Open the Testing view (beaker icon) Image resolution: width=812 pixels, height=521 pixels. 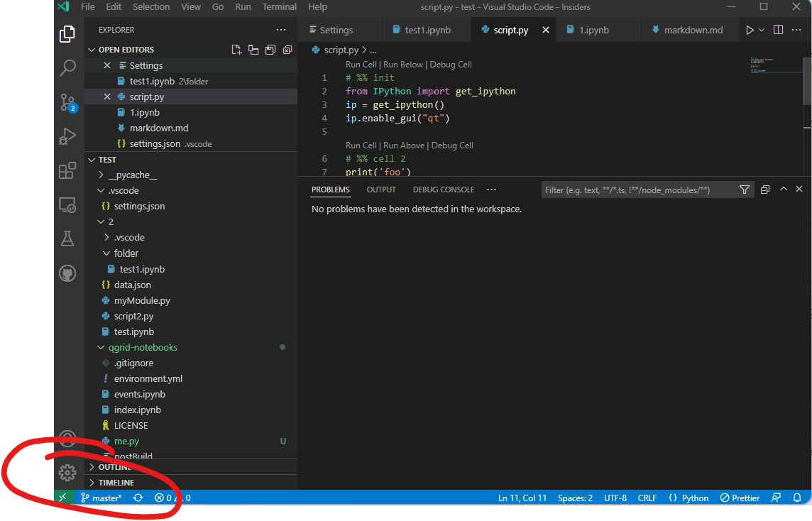[x=67, y=239]
